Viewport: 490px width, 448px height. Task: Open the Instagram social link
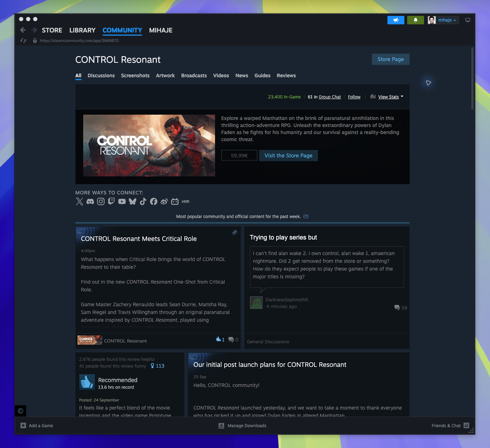pyautogui.click(x=101, y=201)
